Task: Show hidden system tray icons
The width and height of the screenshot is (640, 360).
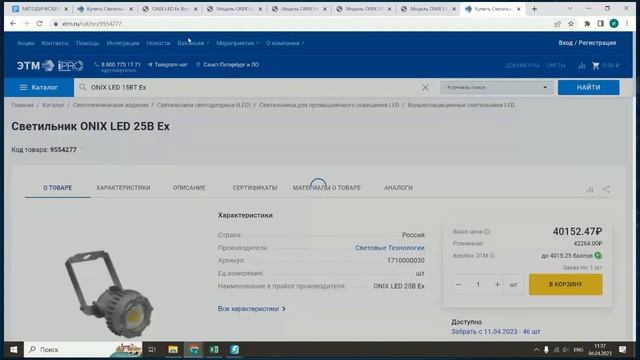Action: (x=536, y=350)
